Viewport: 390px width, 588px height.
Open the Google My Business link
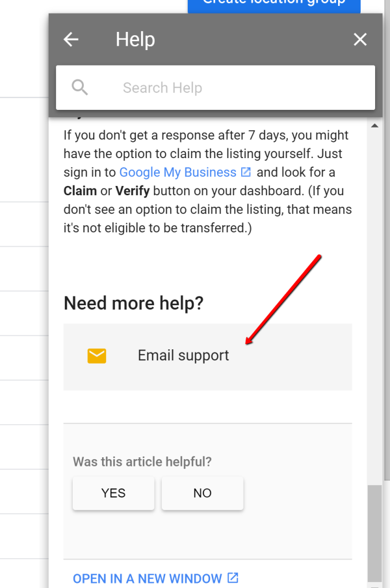[x=178, y=172]
